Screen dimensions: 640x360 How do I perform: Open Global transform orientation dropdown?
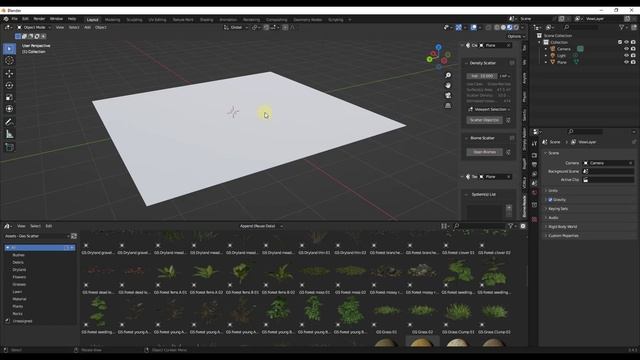coord(236,27)
